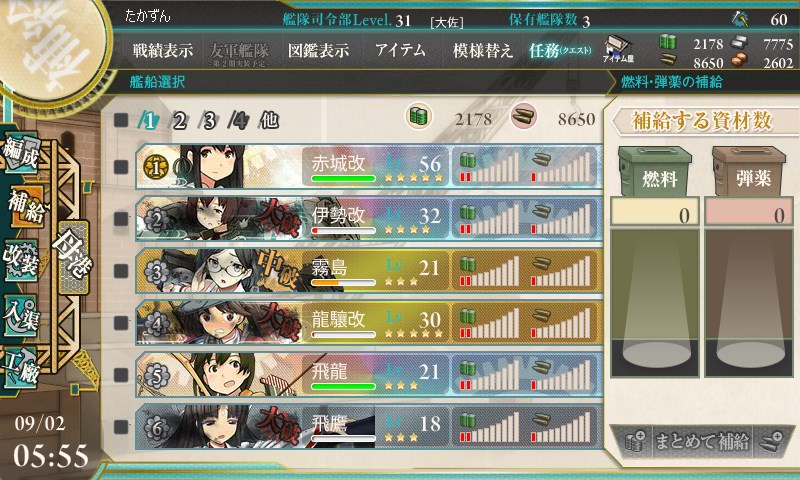Check the checkbox for 赤城改
800x480 pixels.
pos(121,167)
